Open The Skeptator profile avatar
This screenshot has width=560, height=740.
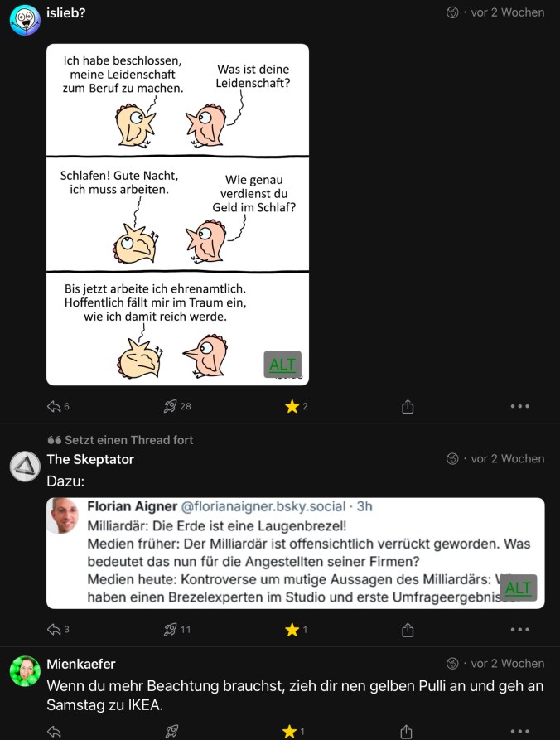click(x=25, y=467)
